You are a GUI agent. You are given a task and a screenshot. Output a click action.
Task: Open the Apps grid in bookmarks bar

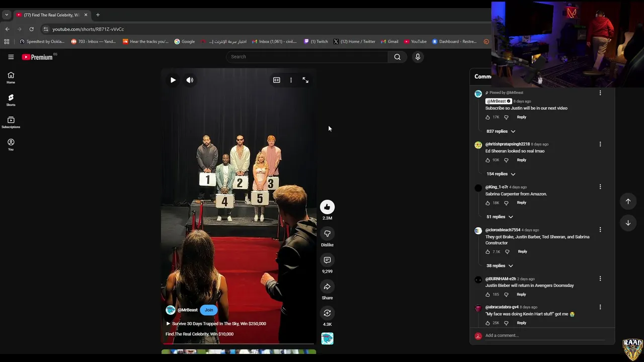(x=7, y=42)
